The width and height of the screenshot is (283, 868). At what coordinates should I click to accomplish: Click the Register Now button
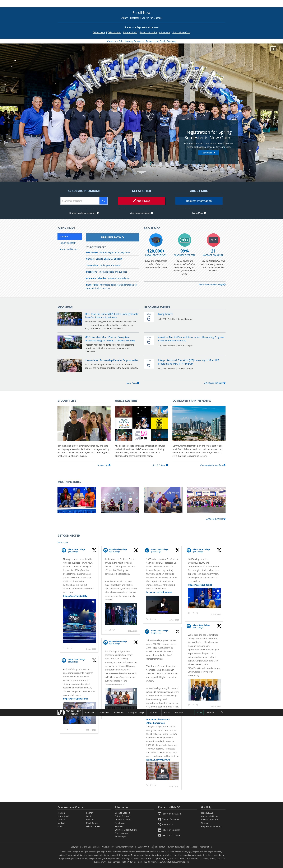112,237
